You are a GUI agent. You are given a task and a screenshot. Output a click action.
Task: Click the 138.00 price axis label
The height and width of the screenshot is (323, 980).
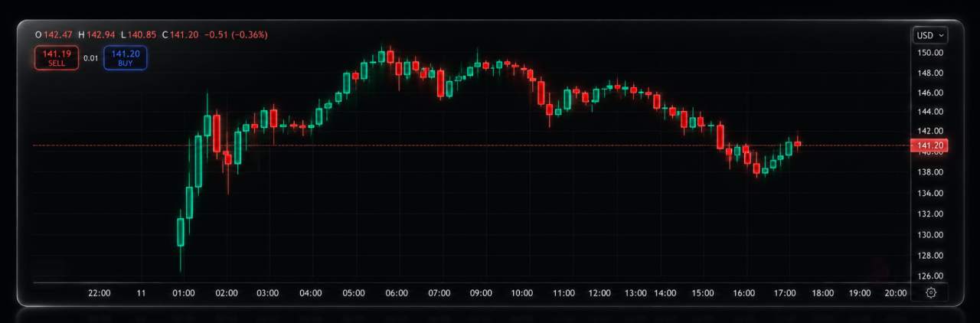[x=930, y=172]
